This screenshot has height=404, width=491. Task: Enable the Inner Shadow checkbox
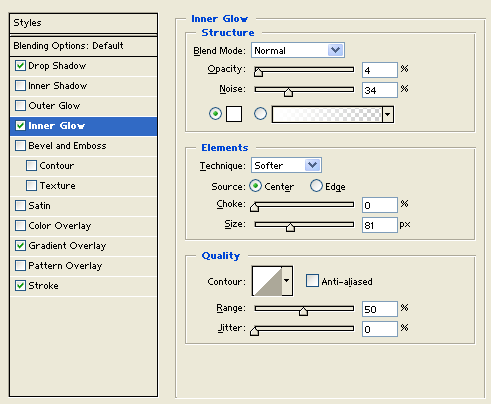tap(20, 86)
